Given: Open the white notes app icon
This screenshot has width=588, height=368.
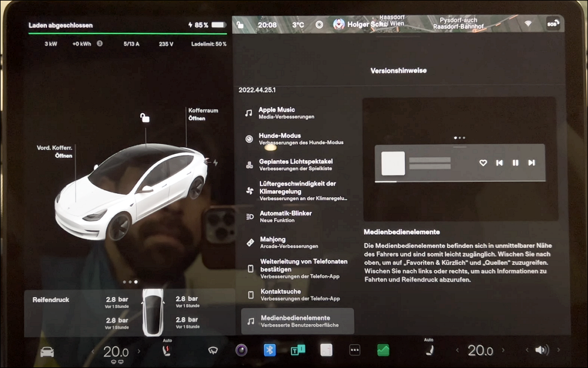Looking at the screenshot, I should (x=326, y=350).
